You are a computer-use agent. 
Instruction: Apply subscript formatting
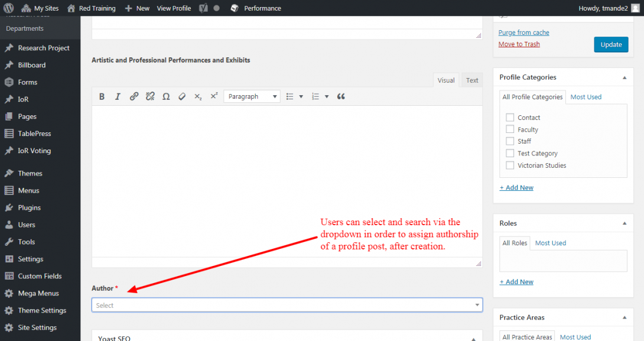pyautogui.click(x=197, y=96)
